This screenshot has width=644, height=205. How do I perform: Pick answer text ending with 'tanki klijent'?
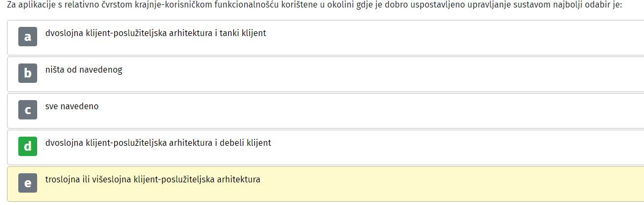pos(156,33)
